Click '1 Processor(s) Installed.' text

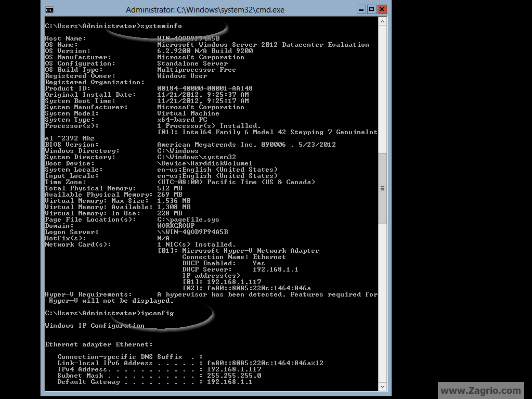pos(209,126)
